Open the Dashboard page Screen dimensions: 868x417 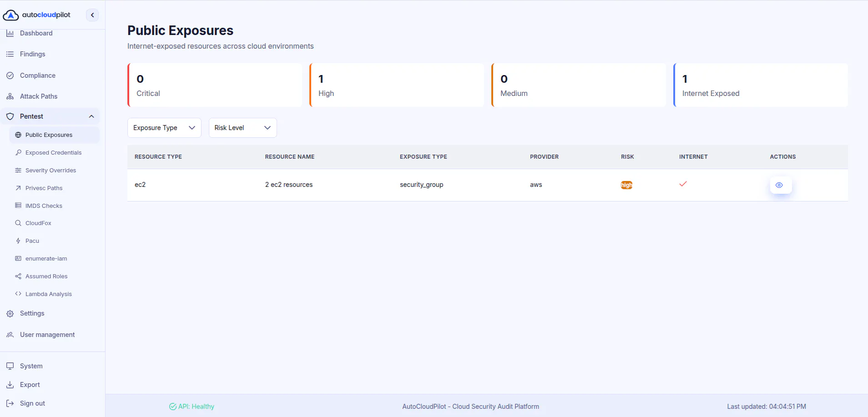36,33
